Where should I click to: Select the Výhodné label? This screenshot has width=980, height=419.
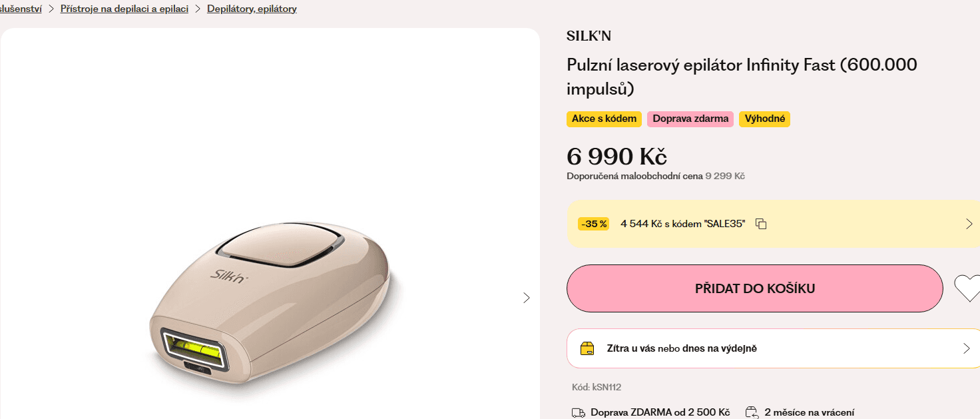pyautogui.click(x=764, y=119)
